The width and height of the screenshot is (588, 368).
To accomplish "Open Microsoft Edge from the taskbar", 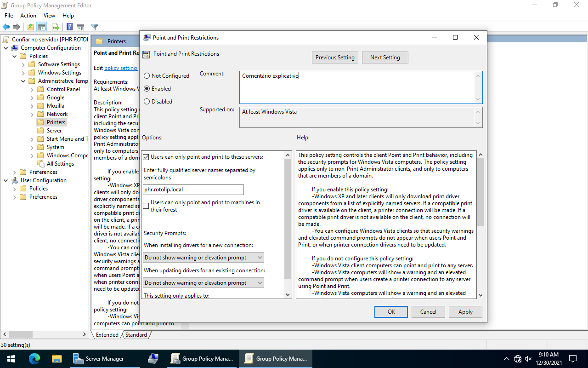I will (x=34, y=359).
